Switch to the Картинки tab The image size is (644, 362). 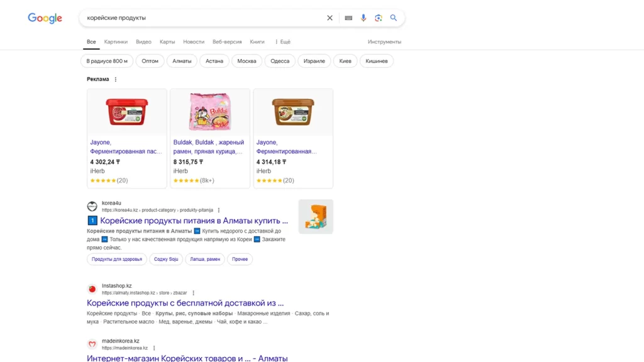pos(116,42)
